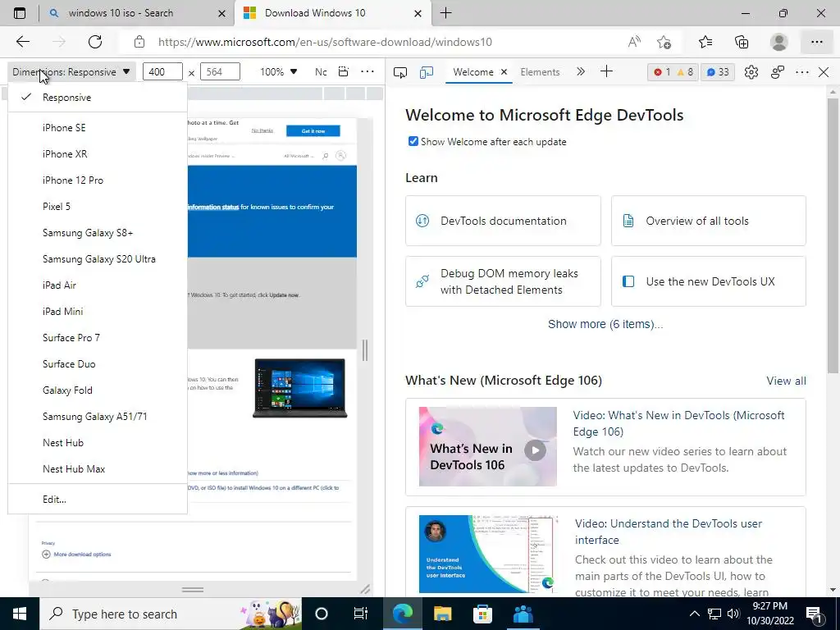Screen dimensions: 840x630
Task: Click Get it now button in page
Action: click(313, 130)
